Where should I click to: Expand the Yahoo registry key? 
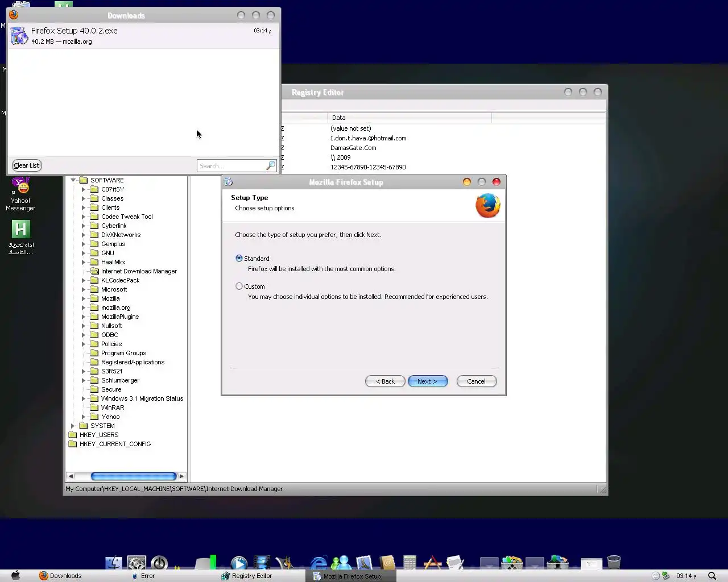pos(84,417)
